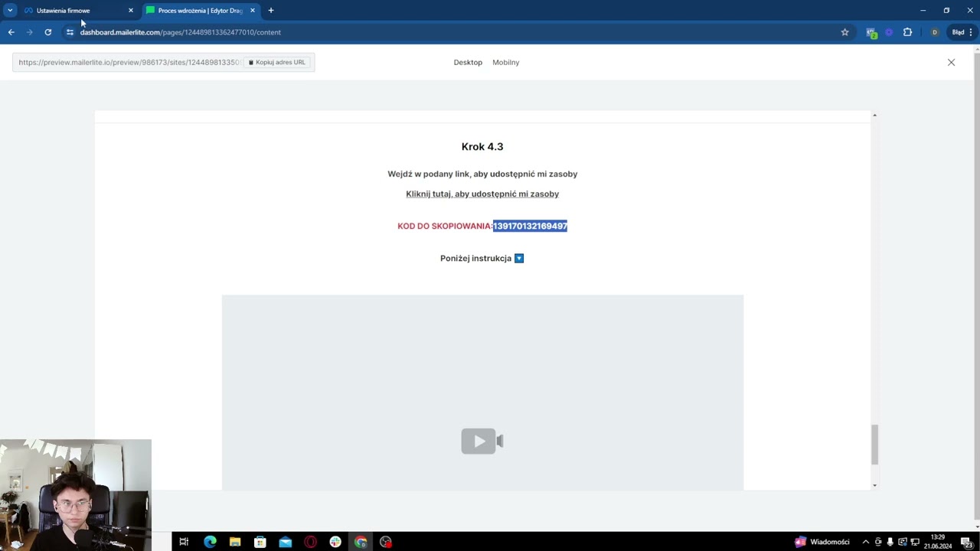Open the purple gear-shaped extension icon
980x551 pixels.
tap(889, 32)
